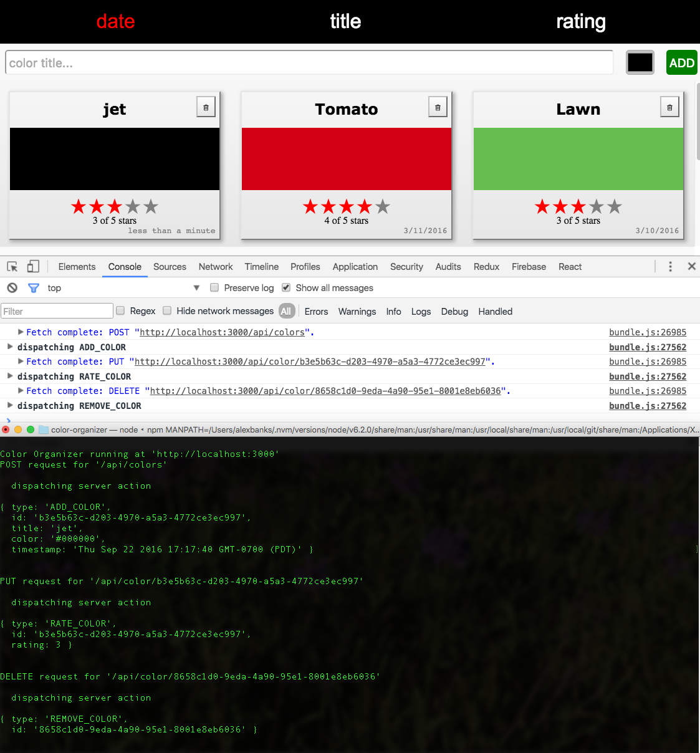The image size is (700, 753).
Task: Open the top execution context dropdown
Action: (x=123, y=288)
